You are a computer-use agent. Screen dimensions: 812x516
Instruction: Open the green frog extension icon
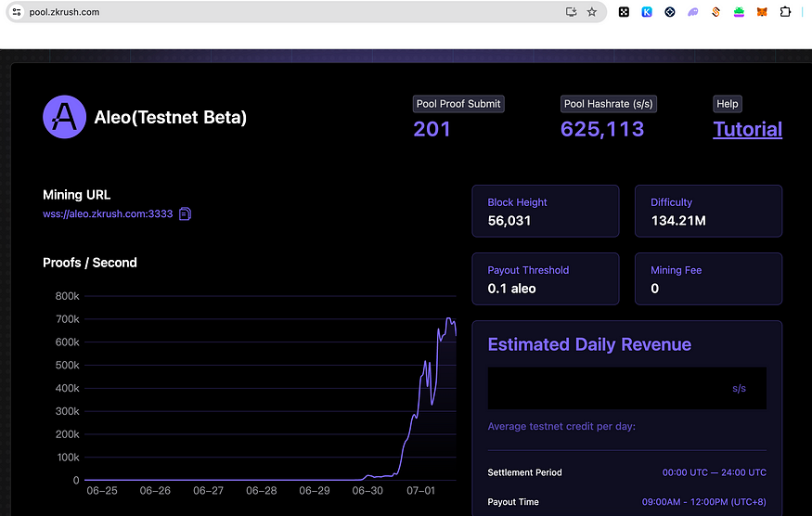tap(739, 12)
